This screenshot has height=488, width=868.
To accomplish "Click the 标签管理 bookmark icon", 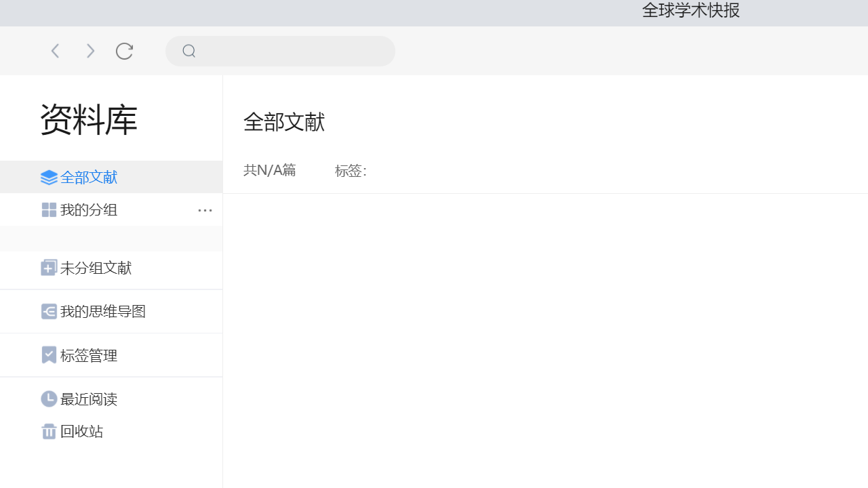I will coord(49,355).
